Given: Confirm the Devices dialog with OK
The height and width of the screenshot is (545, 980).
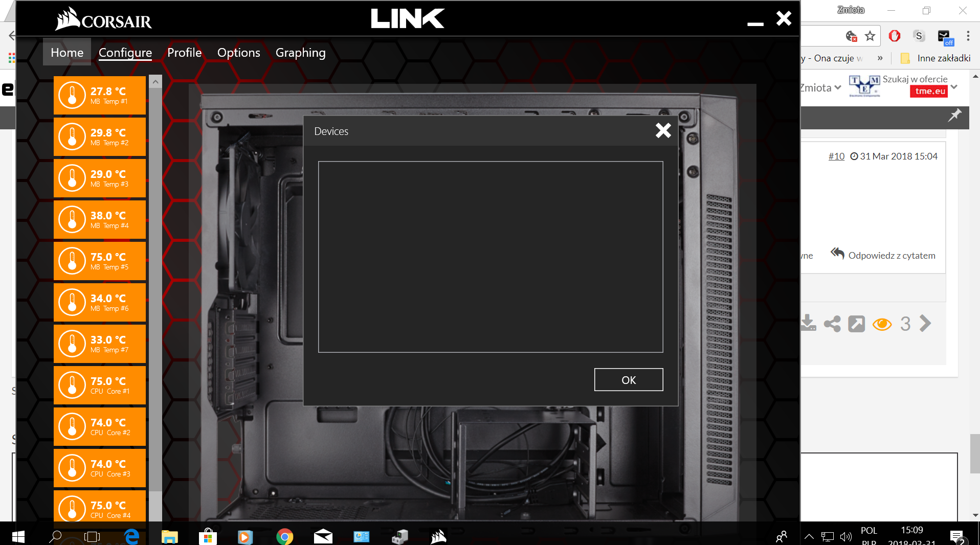Looking at the screenshot, I should tap(629, 380).
